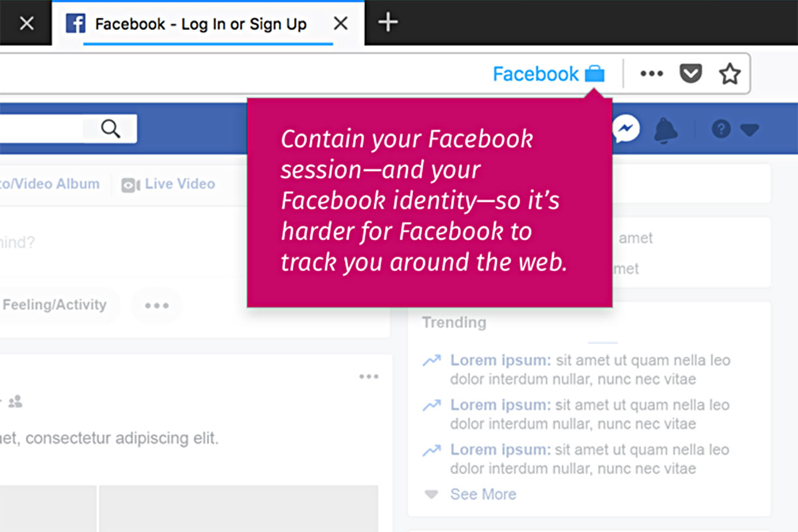Open the page actions three-dots menu
The height and width of the screenshot is (532, 798).
(651, 74)
